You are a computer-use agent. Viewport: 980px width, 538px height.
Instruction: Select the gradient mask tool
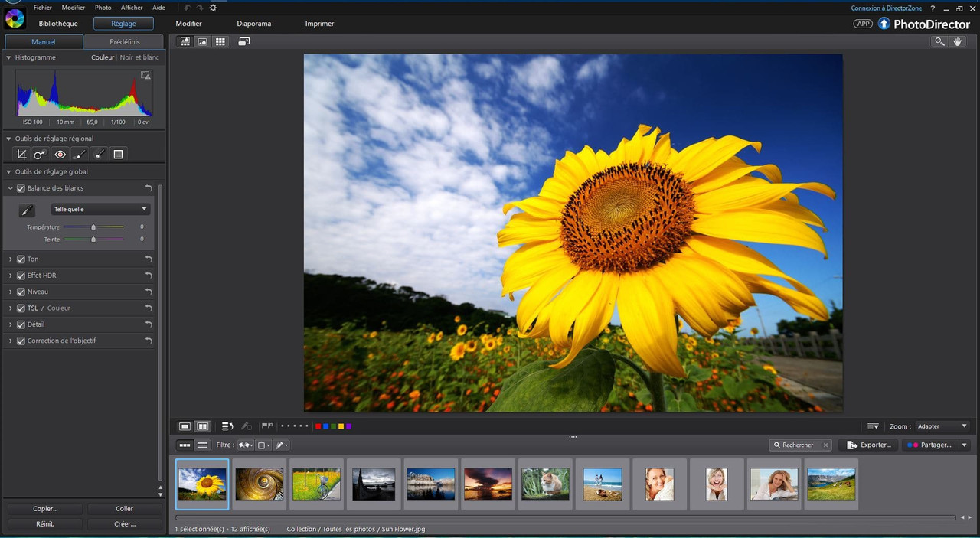click(118, 155)
